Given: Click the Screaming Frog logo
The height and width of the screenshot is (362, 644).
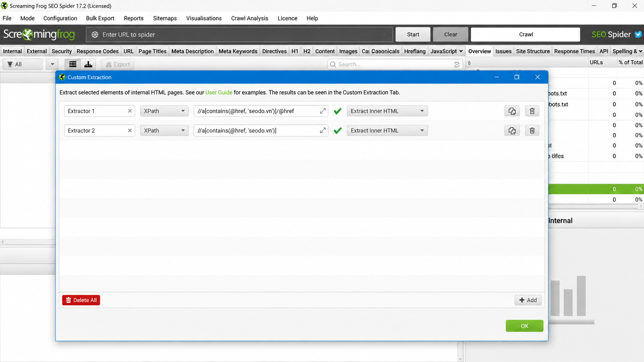Looking at the screenshot, I should 39,35.
